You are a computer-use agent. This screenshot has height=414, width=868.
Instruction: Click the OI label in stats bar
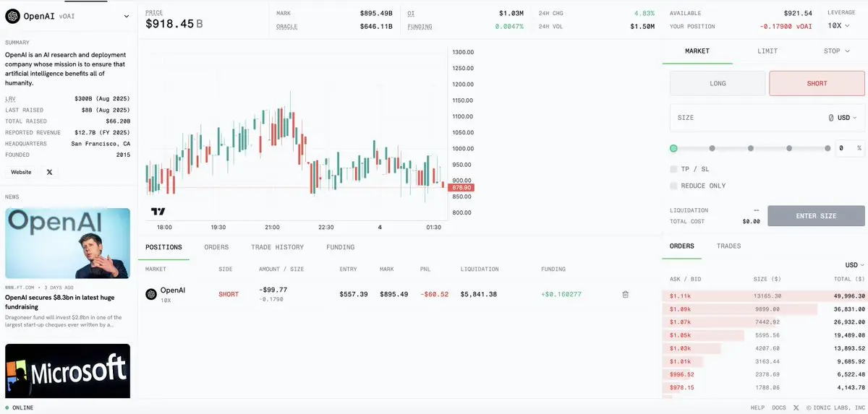pyautogui.click(x=411, y=13)
